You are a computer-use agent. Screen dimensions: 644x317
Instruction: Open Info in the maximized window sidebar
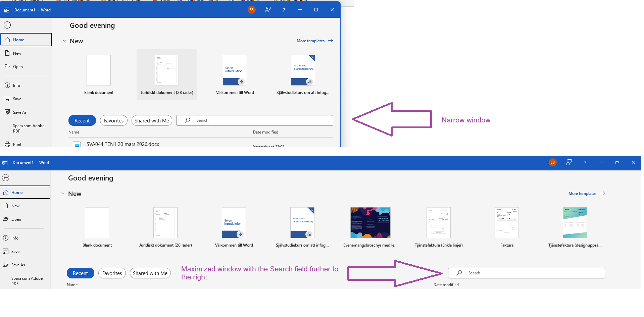point(25,238)
